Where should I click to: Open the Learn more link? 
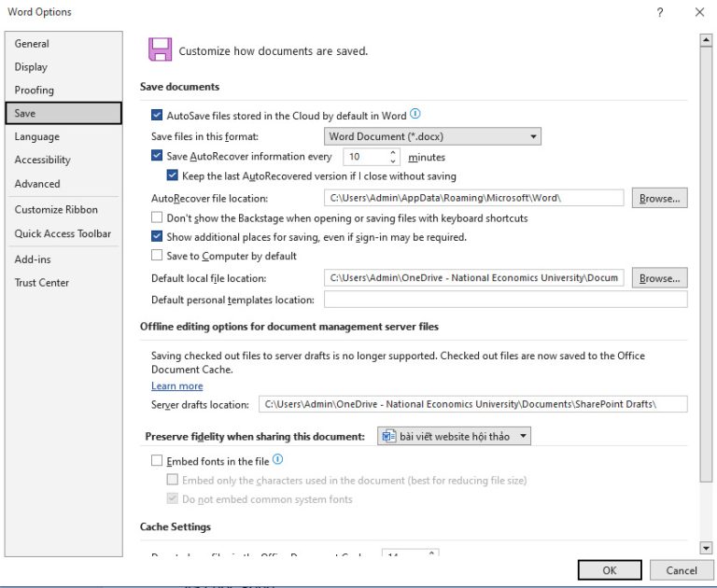176,386
